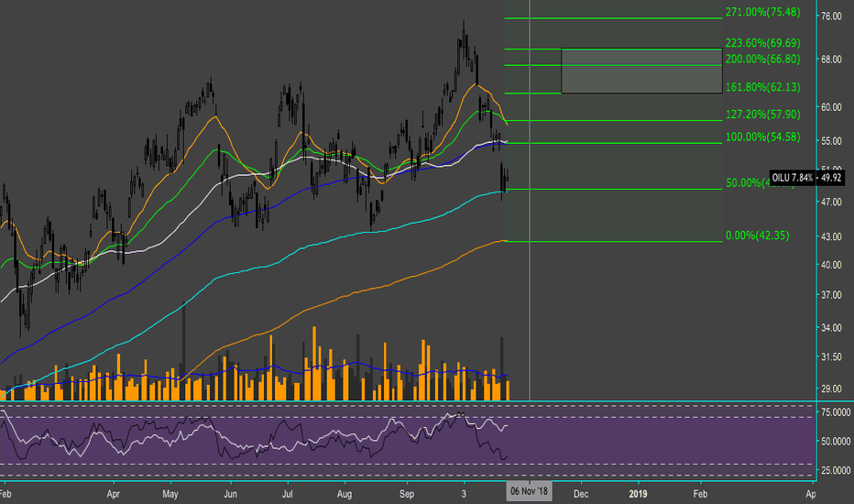This screenshot has width=854, height=504.
Task: Click the 127.20%(57.90) Fibonacci label
Action: coord(762,115)
